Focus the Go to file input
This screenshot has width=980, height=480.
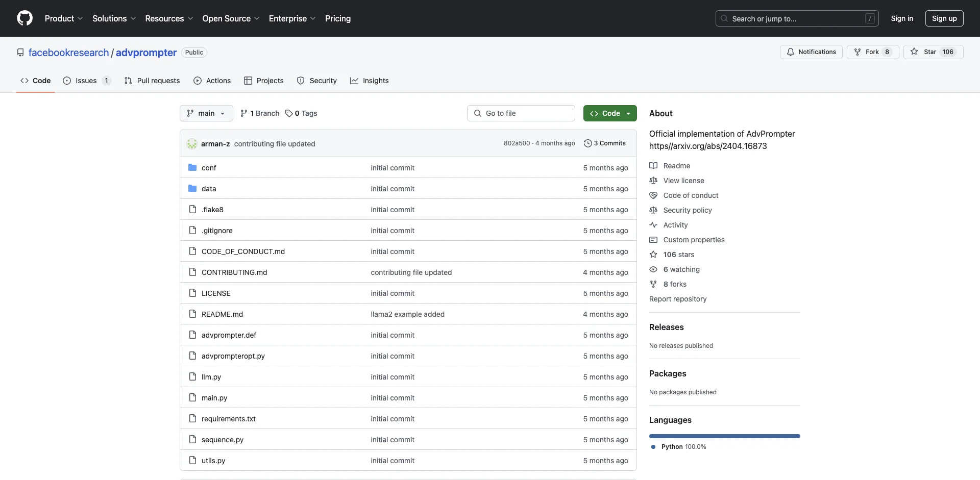(521, 113)
